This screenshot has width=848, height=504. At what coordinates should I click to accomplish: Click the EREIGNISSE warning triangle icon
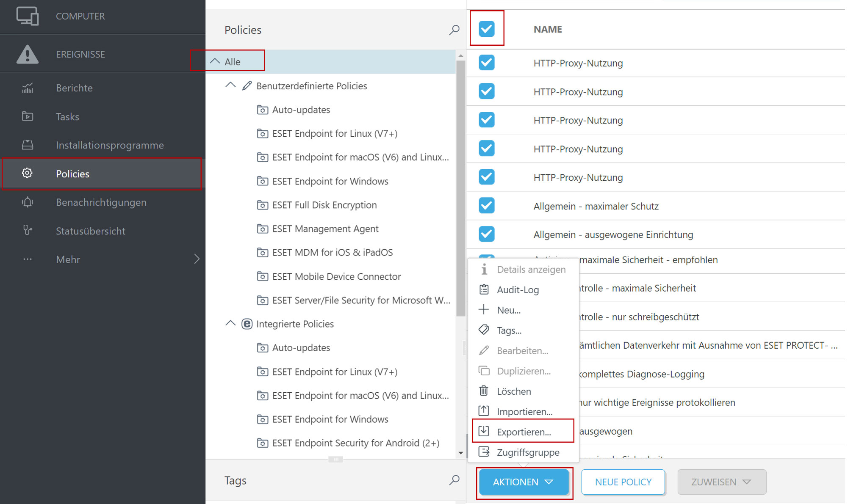click(28, 54)
